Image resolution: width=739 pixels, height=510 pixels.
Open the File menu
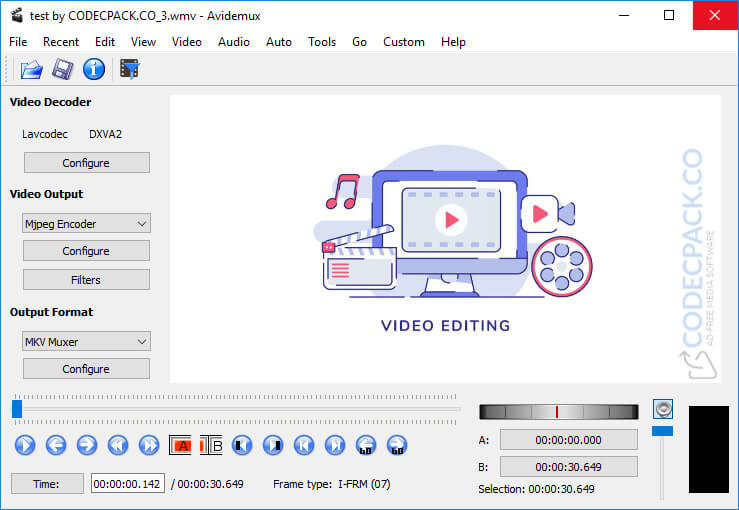point(18,42)
